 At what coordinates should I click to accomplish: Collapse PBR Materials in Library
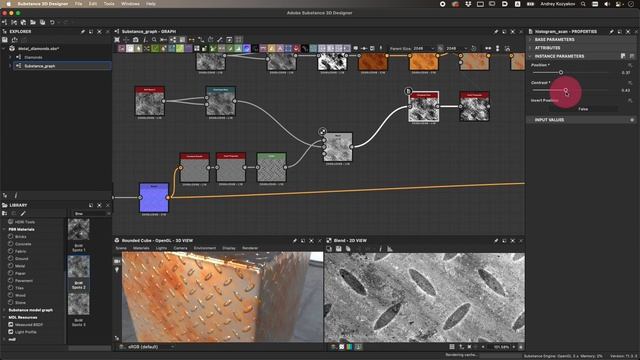[x=4, y=229]
